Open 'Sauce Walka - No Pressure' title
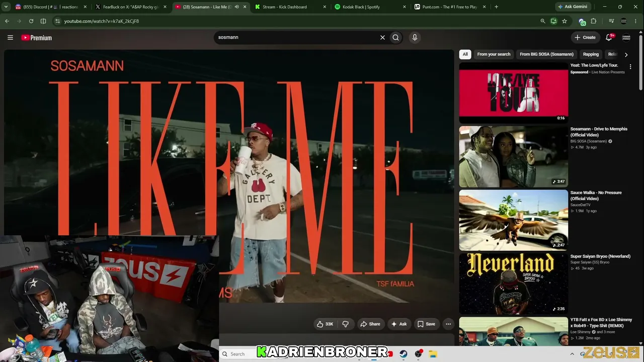 596,196
